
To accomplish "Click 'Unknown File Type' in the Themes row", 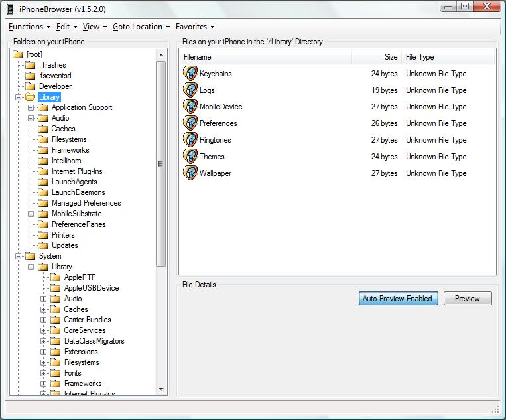I will pos(436,157).
